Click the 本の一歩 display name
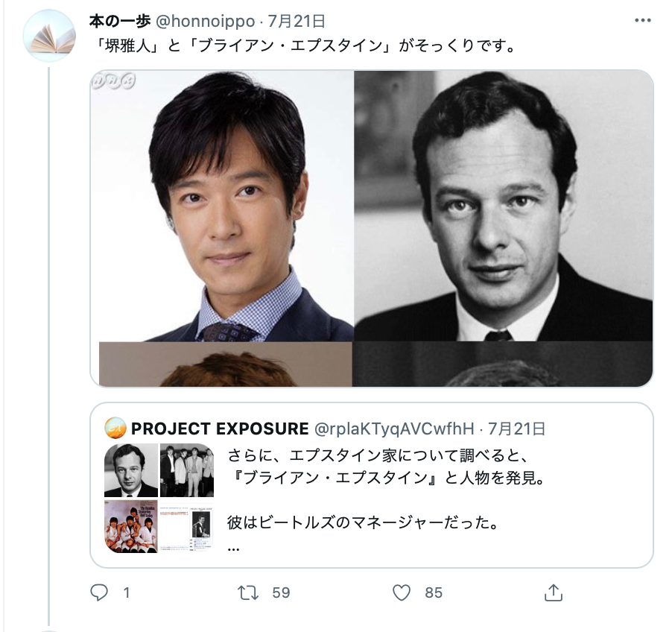 119,21
